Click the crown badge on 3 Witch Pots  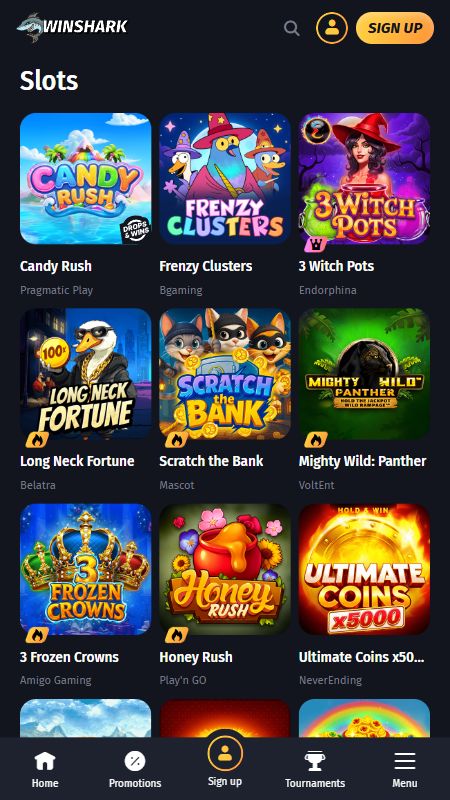316,244
